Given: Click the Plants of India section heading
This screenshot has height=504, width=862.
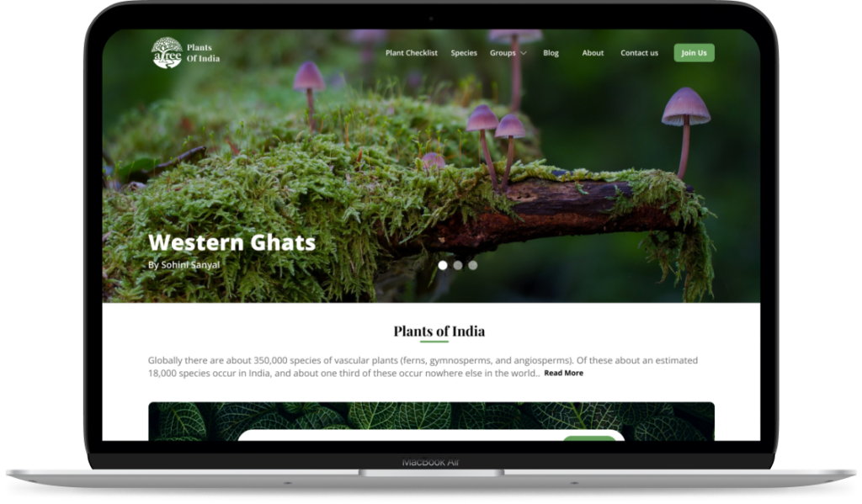Looking at the screenshot, I should click(439, 331).
